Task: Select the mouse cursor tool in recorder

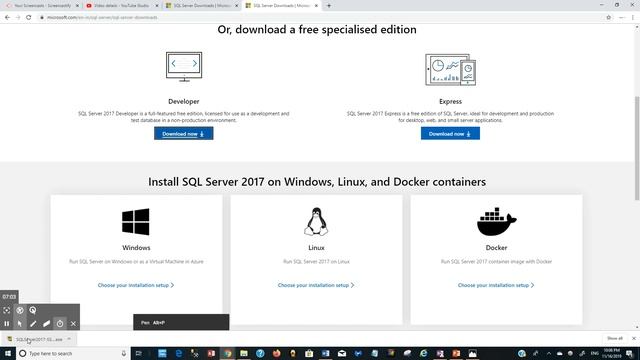Action: point(20,324)
